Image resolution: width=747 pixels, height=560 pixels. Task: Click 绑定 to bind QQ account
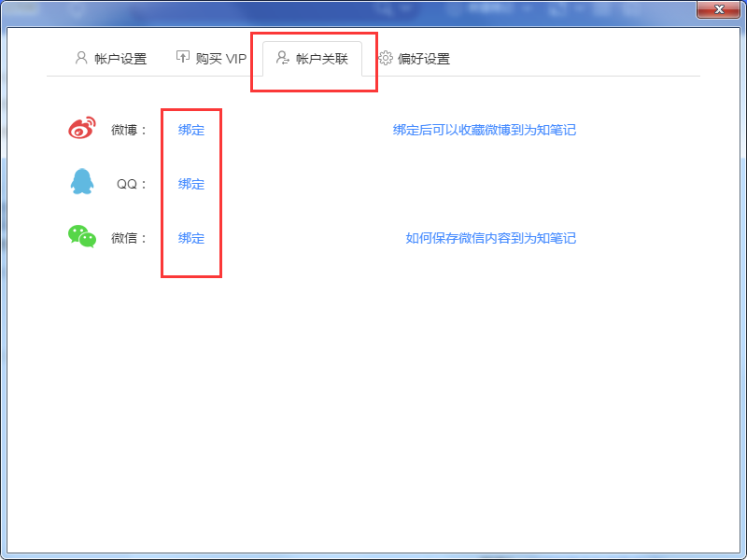(x=190, y=183)
